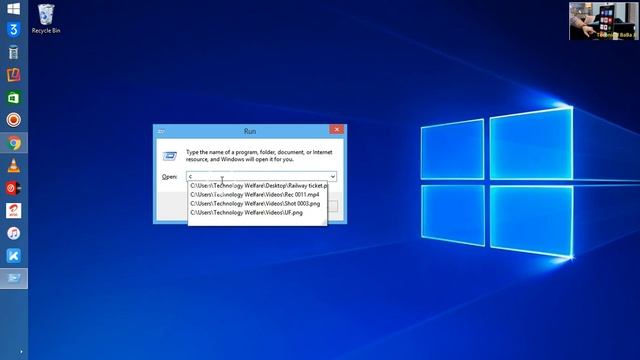
Task: Click into the Open text field
Action: [258, 177]
